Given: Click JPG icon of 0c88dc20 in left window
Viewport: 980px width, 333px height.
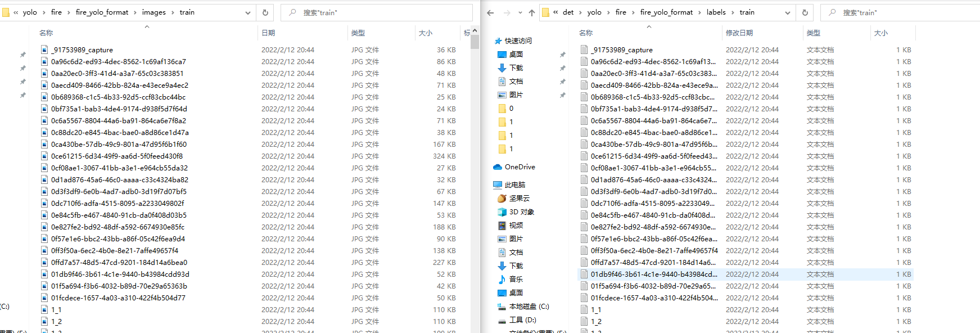Looking at the screenshot, I should click(x=44, y=133).
